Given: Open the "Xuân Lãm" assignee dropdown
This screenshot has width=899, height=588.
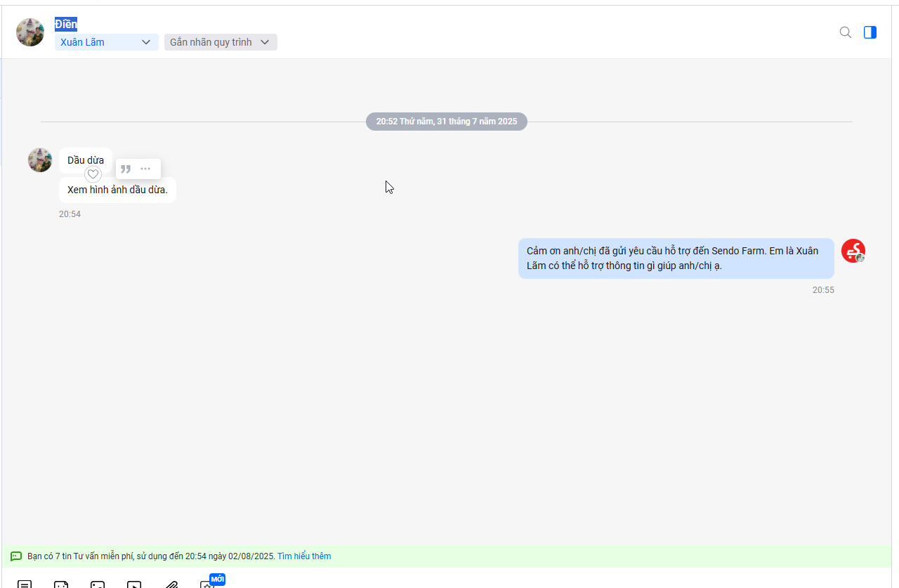Looking at the screenshot, I should click(x=106, y=42).
